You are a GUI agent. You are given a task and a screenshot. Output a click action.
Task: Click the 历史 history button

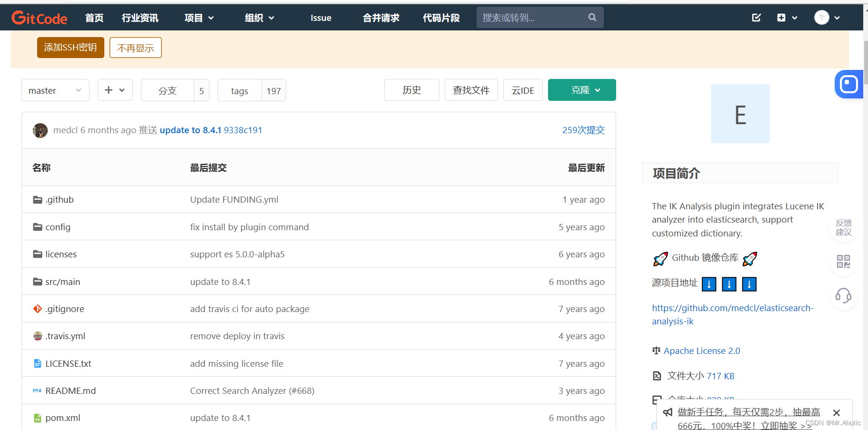point(412,90)
